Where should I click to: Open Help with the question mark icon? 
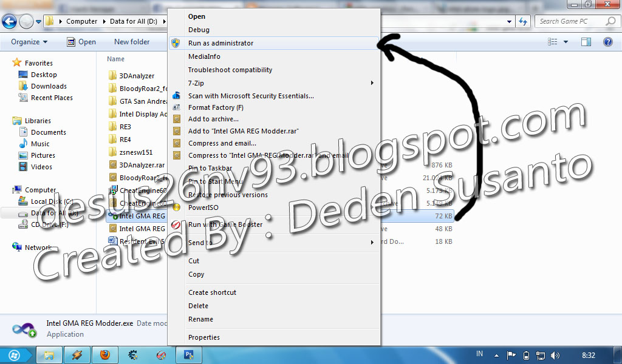607,42
